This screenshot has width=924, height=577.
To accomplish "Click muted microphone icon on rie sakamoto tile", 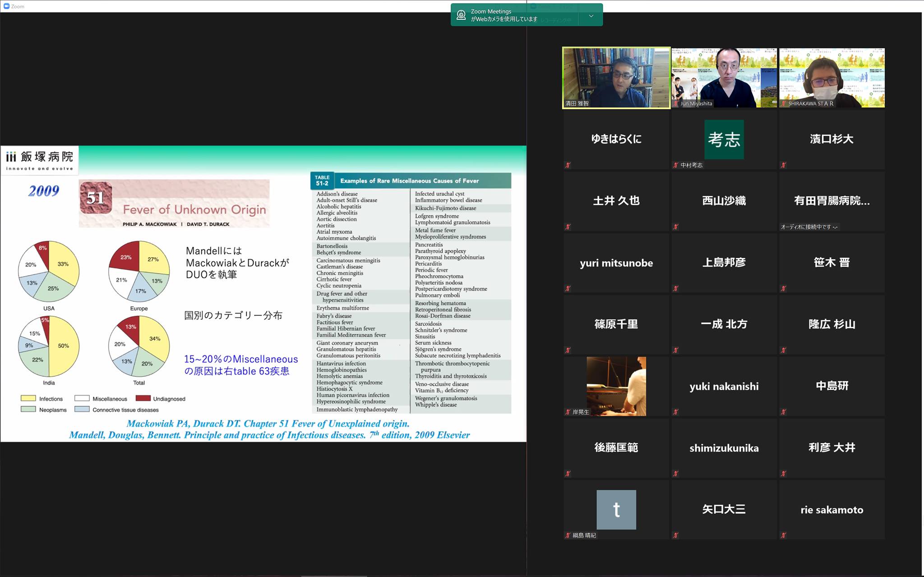I will click(784, 535).
